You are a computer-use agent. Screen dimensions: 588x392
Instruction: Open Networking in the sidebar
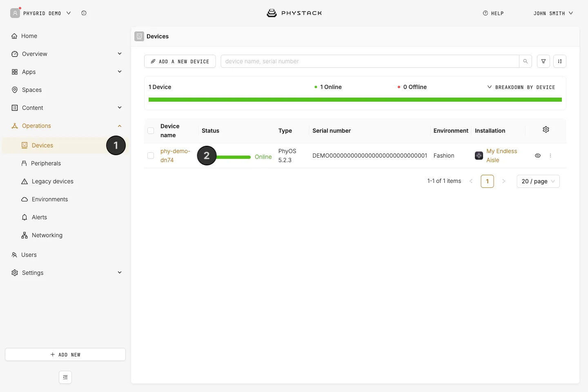65,235
